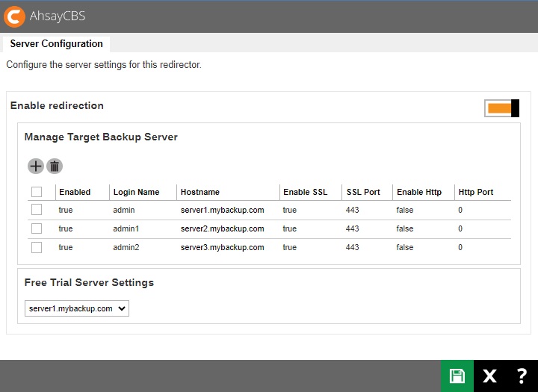
Task: Click the Enable SSL column header
Action: click(306, 192)
